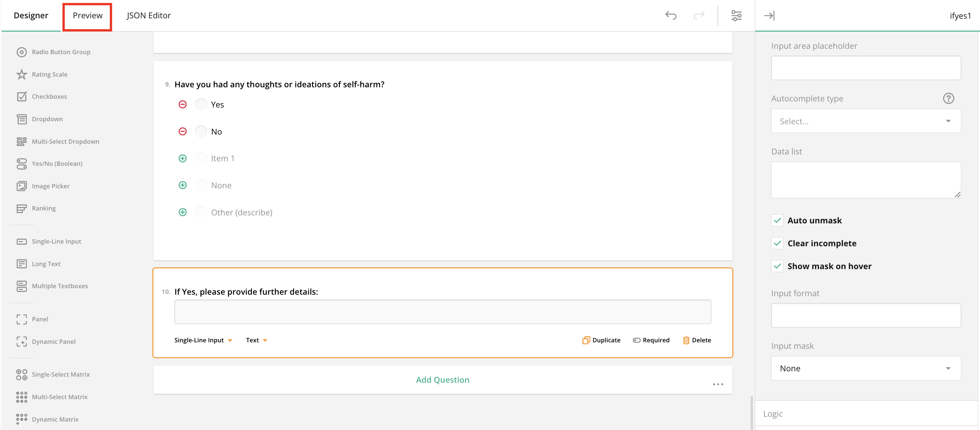Screen dimensions: 980x430
Task: Switch to the Preview tab
Action: click(x=87, y=16)
